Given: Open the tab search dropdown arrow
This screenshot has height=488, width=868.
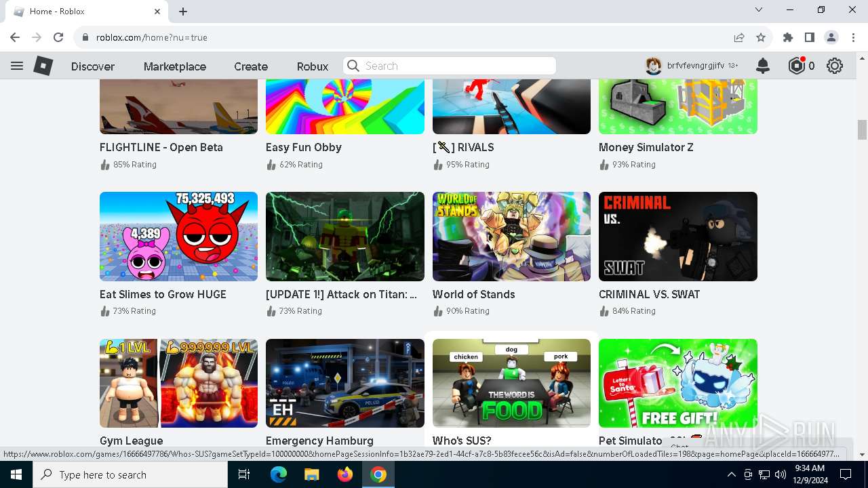Looking at the screenshot, I should click(759, 9).
